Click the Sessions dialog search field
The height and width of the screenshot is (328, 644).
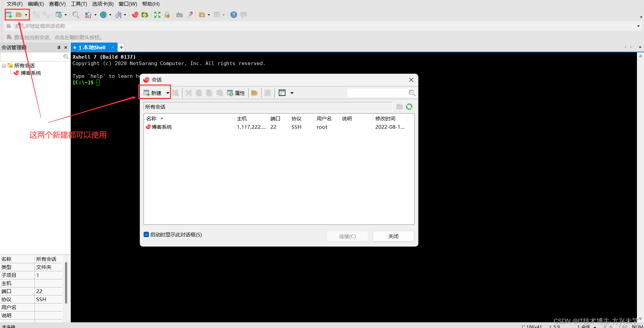click(x=378, y=93)
